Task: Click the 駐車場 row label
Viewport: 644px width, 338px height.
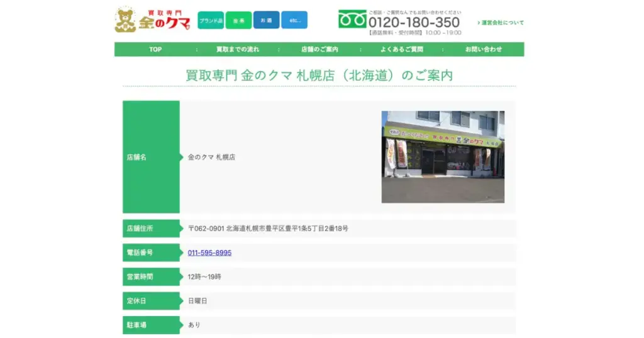Action: coord(151,325)
